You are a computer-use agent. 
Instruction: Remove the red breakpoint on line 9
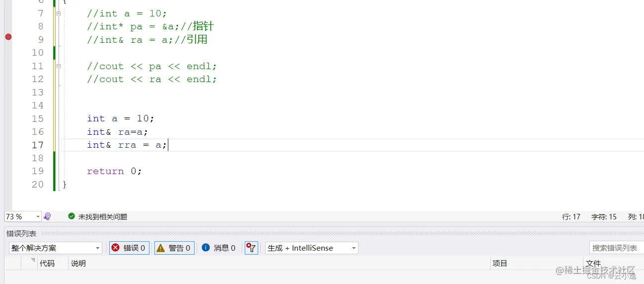point(8,37)
